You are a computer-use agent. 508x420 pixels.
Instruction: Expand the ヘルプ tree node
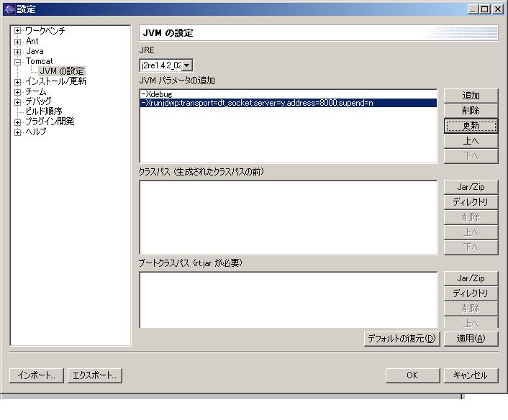[x=17, y=132]
